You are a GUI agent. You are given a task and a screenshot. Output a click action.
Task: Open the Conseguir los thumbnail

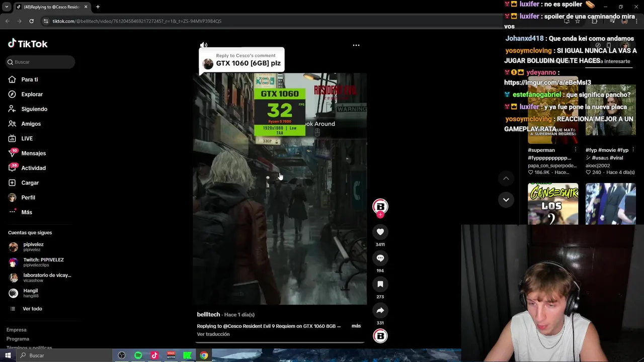tap(553, 204)
